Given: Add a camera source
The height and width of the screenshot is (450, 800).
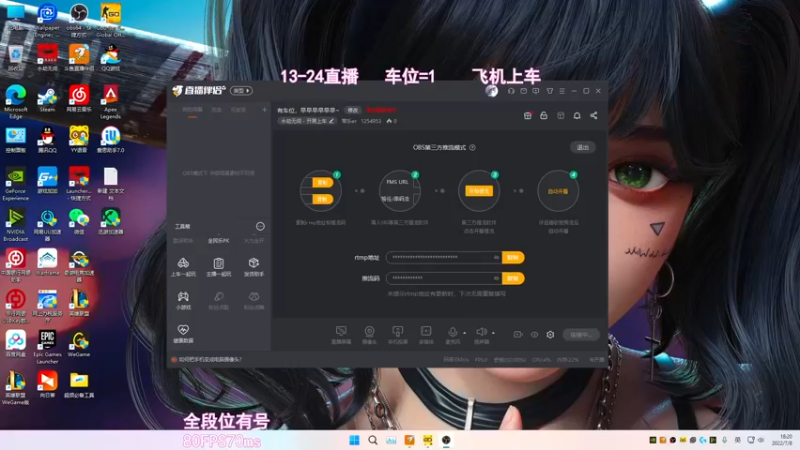Looking at the screenshot, I should coord(369,335).
